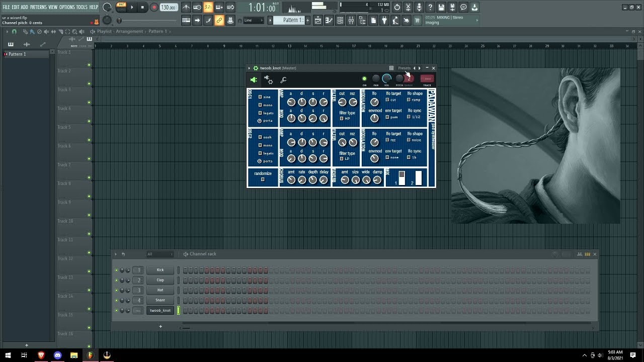Launch Discord from the taskbar

point(57,355)
